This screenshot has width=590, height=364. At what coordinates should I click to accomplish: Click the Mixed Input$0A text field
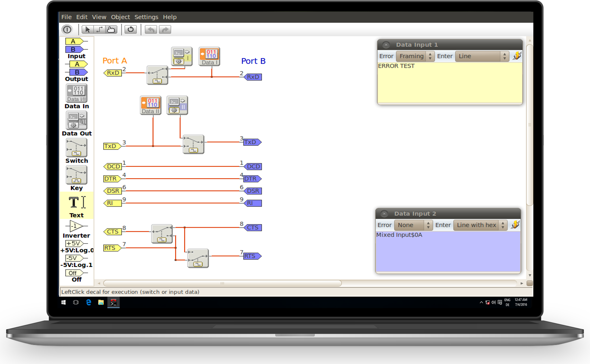(x=448, y=251)
